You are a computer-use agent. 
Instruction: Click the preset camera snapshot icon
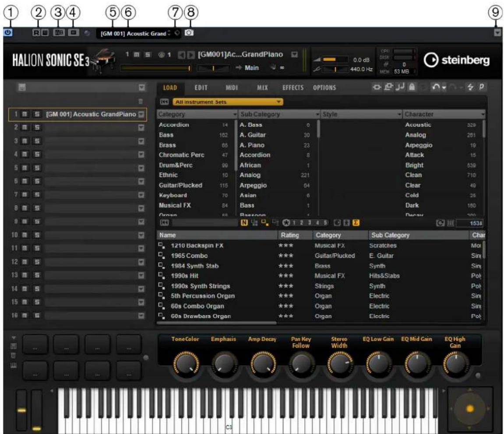189,33
